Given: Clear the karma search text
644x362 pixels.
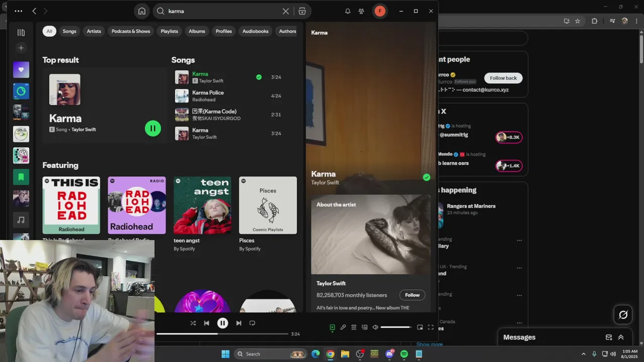Looking at the screenshot, I should (x=286, y=11).
